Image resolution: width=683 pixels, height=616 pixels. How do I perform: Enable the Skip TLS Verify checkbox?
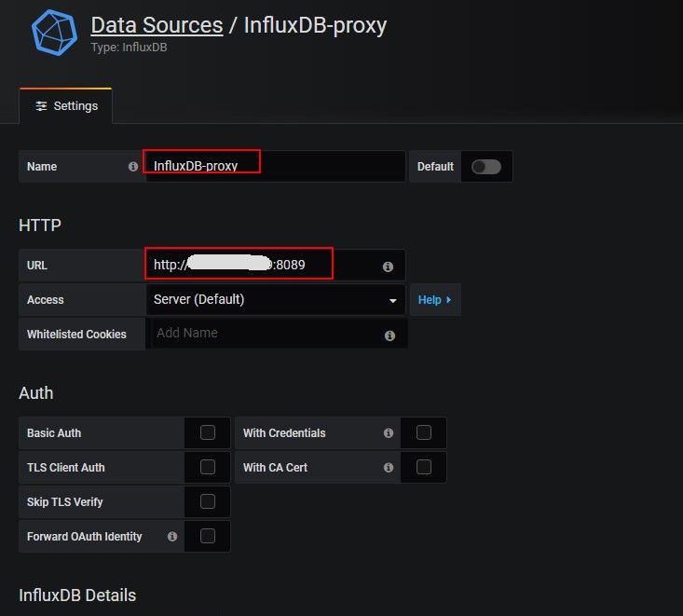tap(208, 501)
